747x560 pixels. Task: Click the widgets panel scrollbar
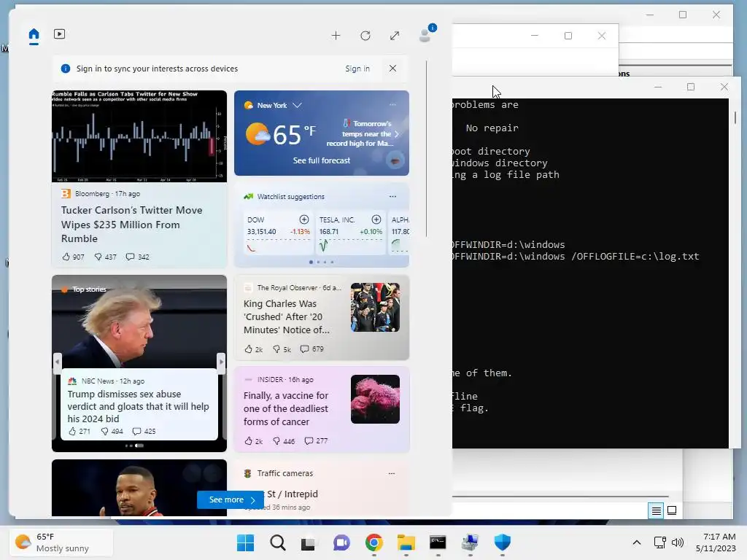coord(426,148)
